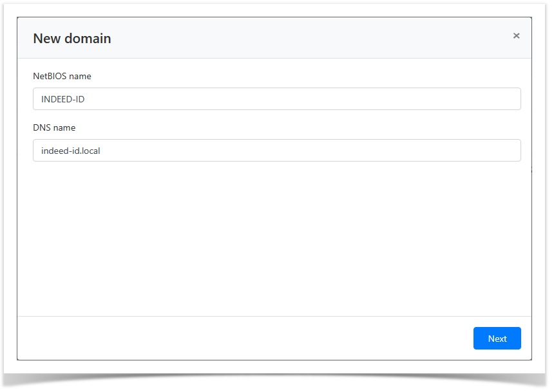Dismiss the dialog via its close icon

[516, 35]
